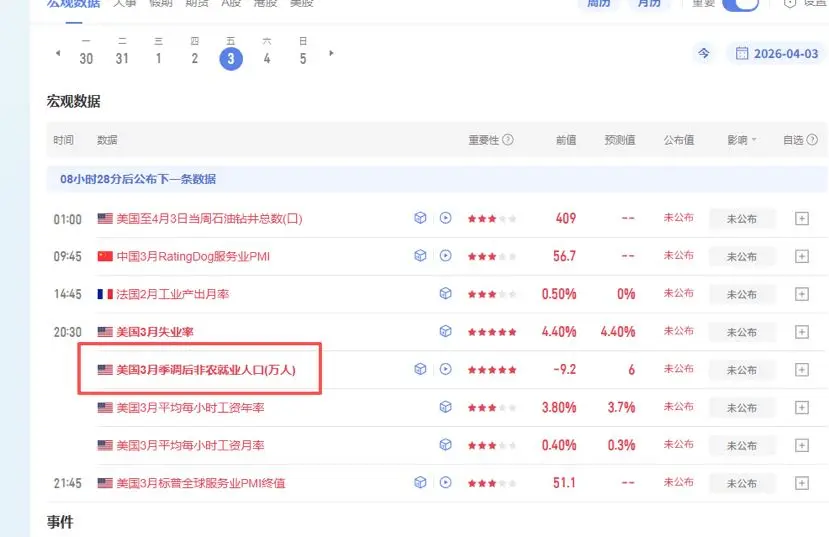Go to next week arrow
This screenshot has width=829, height=537.
tap(331, 53)
